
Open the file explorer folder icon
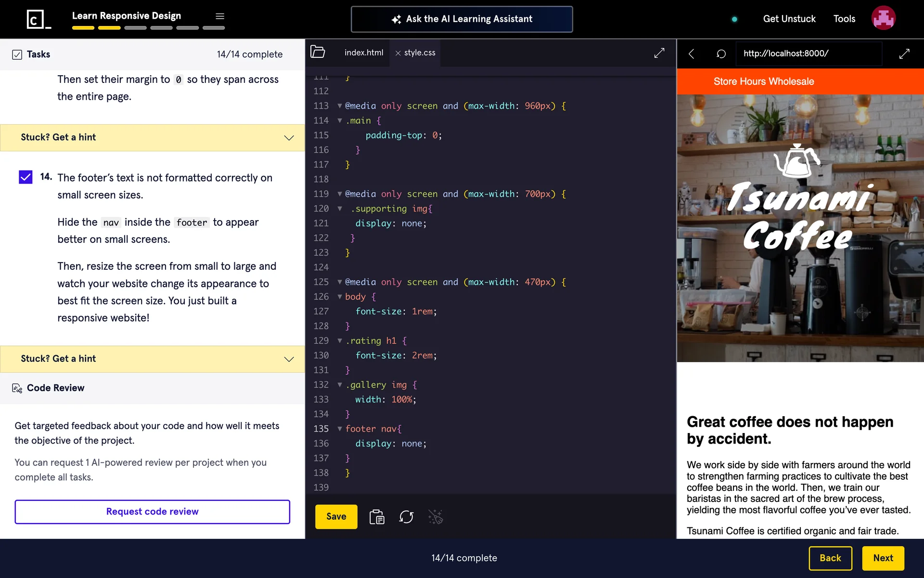coord(318,52)
